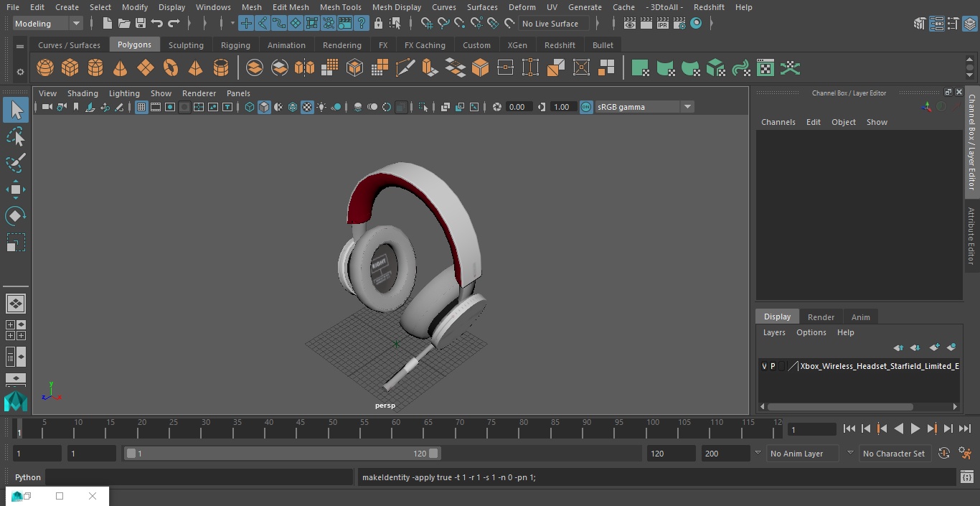Screen dimensions: 980x506
Task: Open the No Live Surface field
Action: [x=553, y=24]
